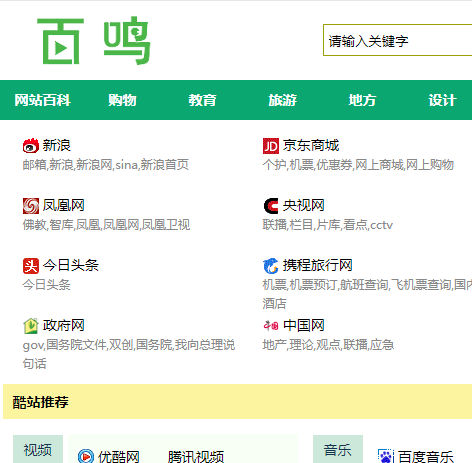Open the 百度音乐 link
This screenshot has width=472, height=463.
tap(426, 457)
